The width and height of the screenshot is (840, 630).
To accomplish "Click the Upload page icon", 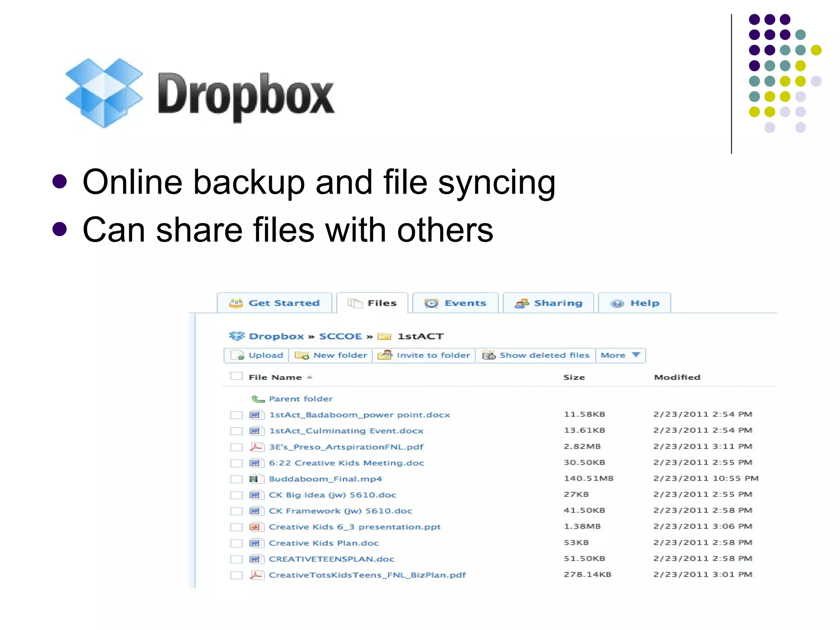I will (237, 355).
